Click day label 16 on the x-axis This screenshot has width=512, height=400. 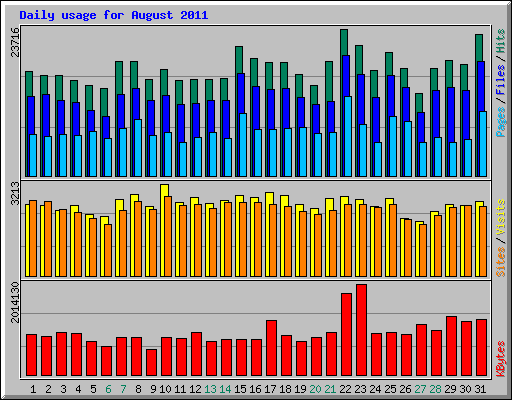(x=255, y=389)
